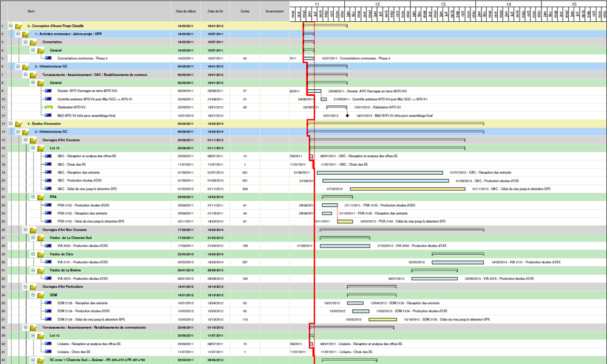Select the folder icon next to Concertation
The height and width of the screenshot is (364, 607).
33,42
